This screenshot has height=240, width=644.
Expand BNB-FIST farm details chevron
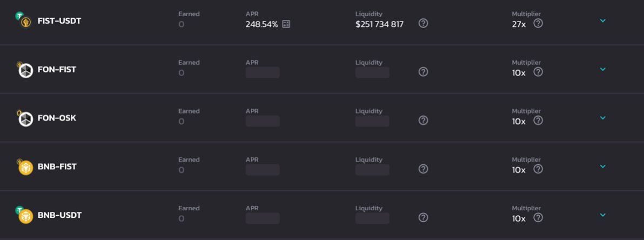coord(603,166)
